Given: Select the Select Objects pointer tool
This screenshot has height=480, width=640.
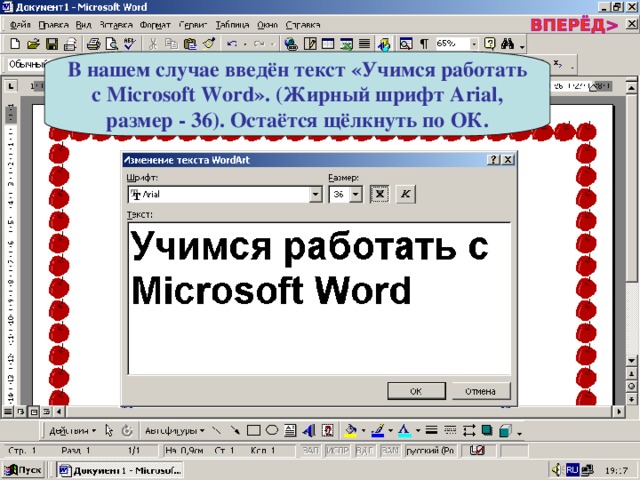Looking at the screenshot, I should 109,430.
